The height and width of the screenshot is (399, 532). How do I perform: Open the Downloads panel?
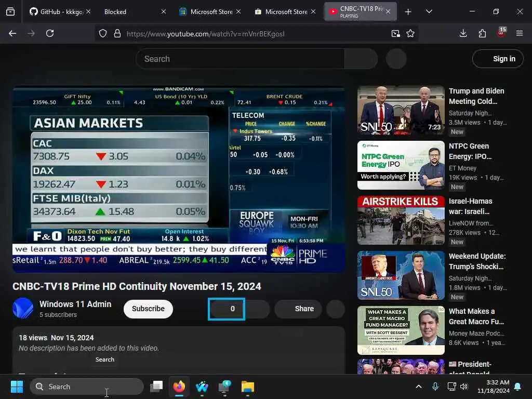pos(463,33)
